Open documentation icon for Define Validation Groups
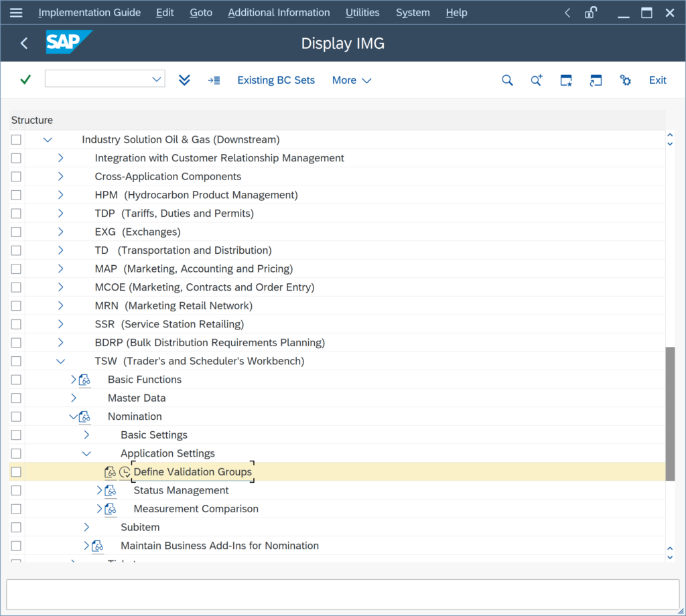 [111, 472]
